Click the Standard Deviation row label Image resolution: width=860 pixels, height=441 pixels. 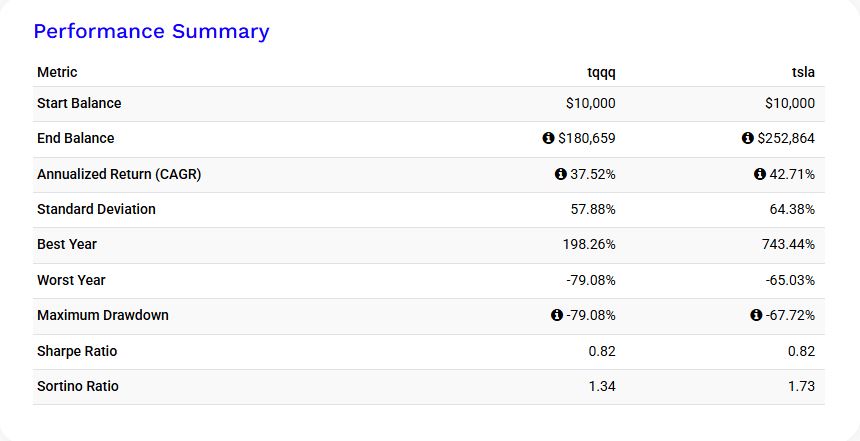pyautogui.click(x=96, y=209)
